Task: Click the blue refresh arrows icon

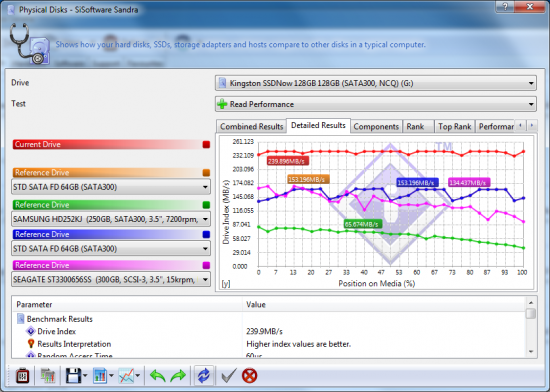Action: (204, 376)
